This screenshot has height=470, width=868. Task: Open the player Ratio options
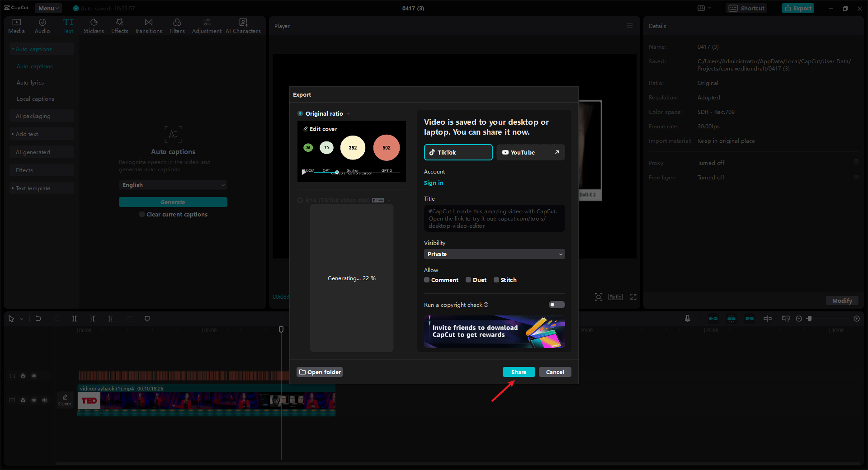pos(615,297)
